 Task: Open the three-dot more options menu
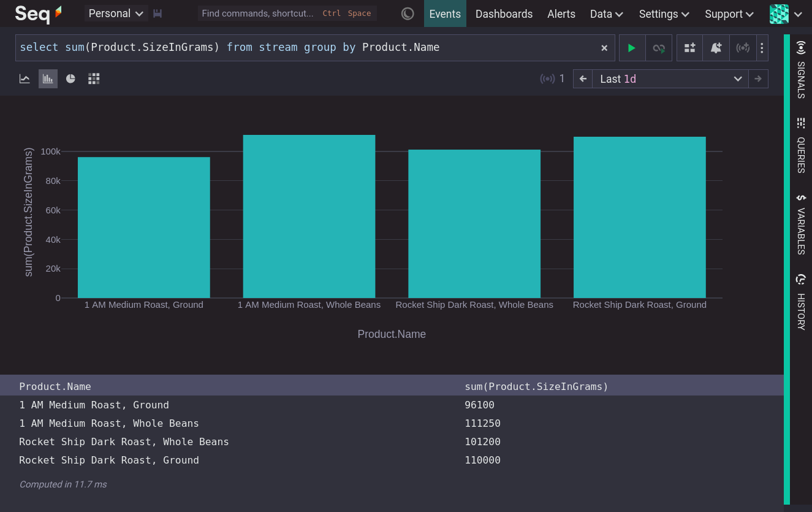pos(762,48)
